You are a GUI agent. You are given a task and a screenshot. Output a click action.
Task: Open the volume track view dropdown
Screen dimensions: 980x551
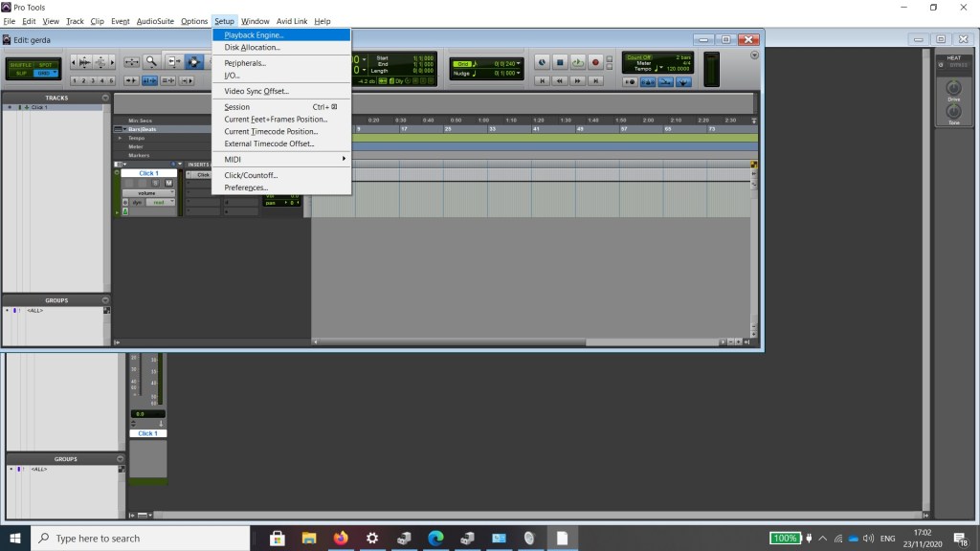[148, 193]
